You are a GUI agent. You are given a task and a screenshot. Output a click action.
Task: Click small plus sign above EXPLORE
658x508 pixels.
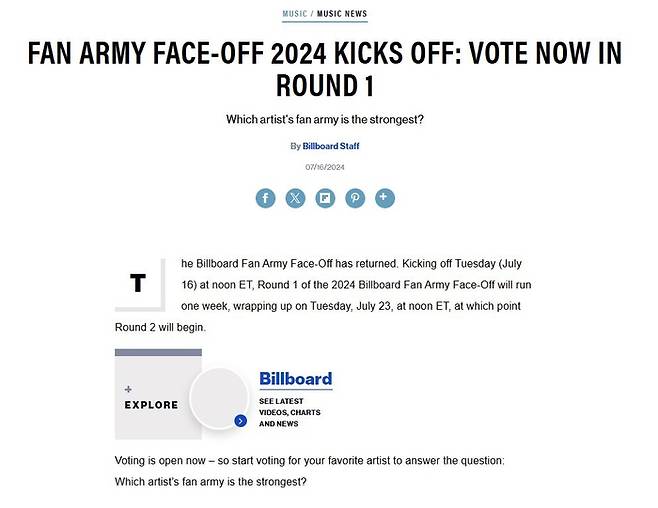pyautogui.click(x=128, y=388)
